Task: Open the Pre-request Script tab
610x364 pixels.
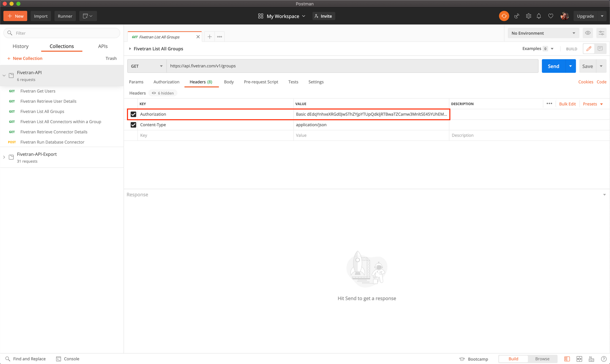Action: [261, 82]
